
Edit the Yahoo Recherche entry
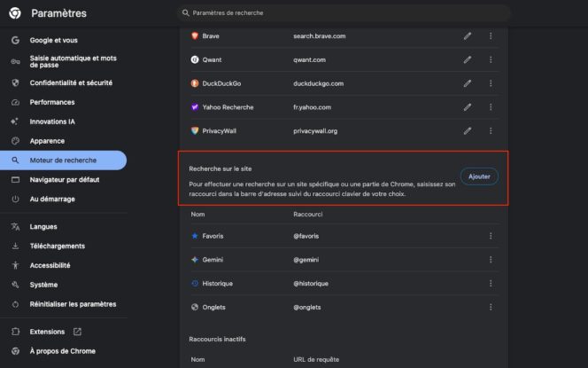click(x=468, y=107)
